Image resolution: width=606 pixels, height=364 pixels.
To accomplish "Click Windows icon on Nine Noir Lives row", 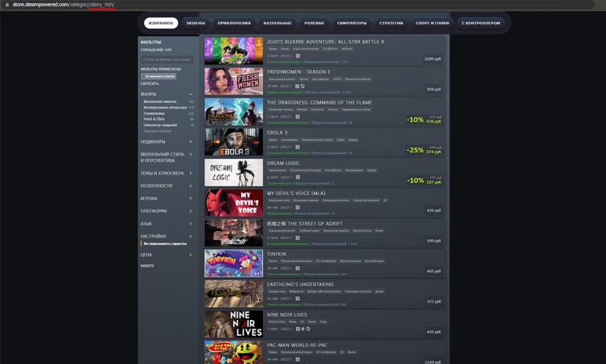I will coord(297,329).
